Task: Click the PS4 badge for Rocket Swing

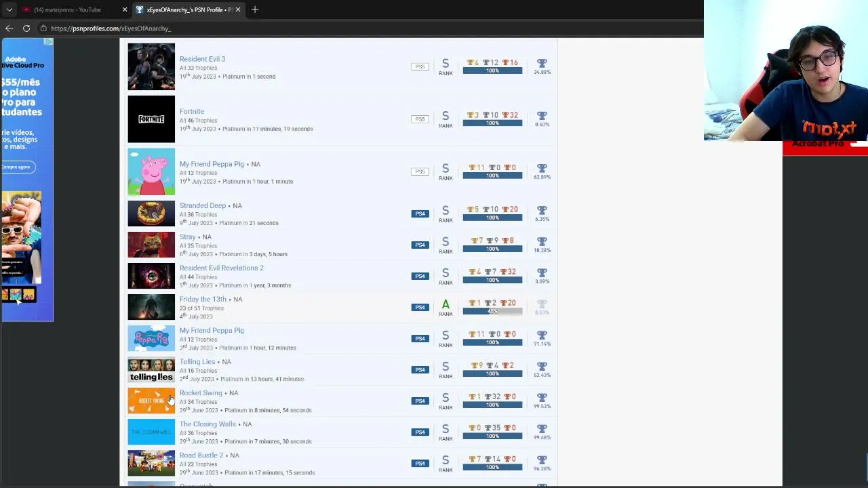Action: (x=420, y=401)
